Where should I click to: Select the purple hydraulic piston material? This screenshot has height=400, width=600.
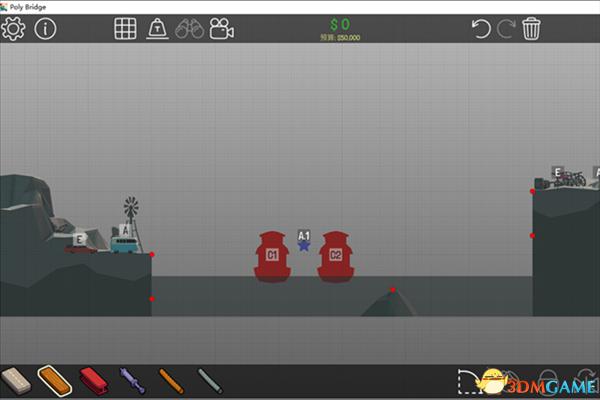(132, 381)
